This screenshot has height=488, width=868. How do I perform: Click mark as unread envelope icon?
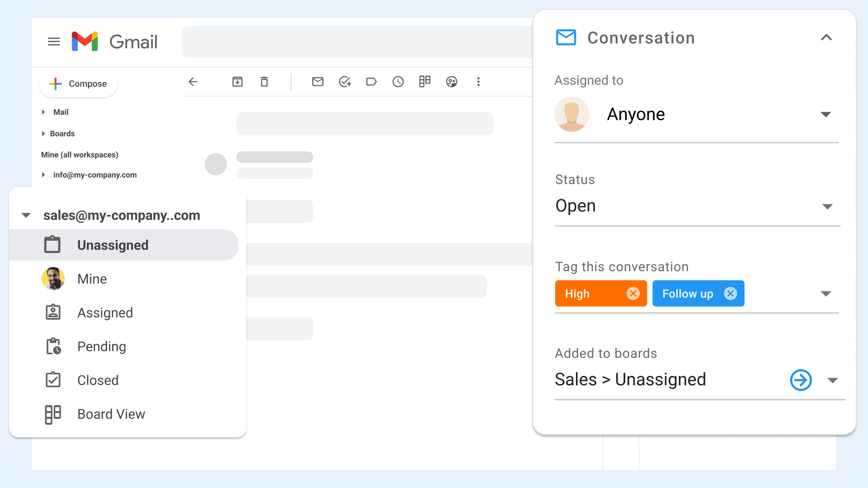point(318,82)
